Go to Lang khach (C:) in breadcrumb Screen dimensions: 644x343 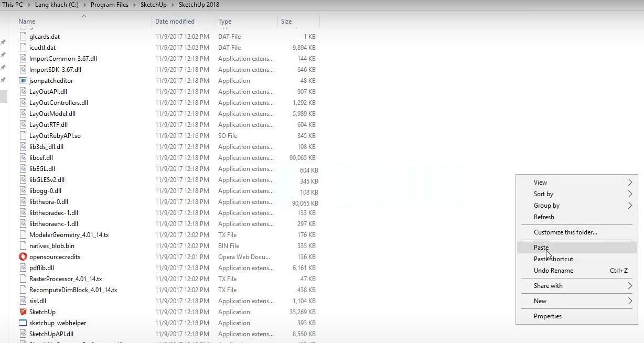tap(57, 5)
